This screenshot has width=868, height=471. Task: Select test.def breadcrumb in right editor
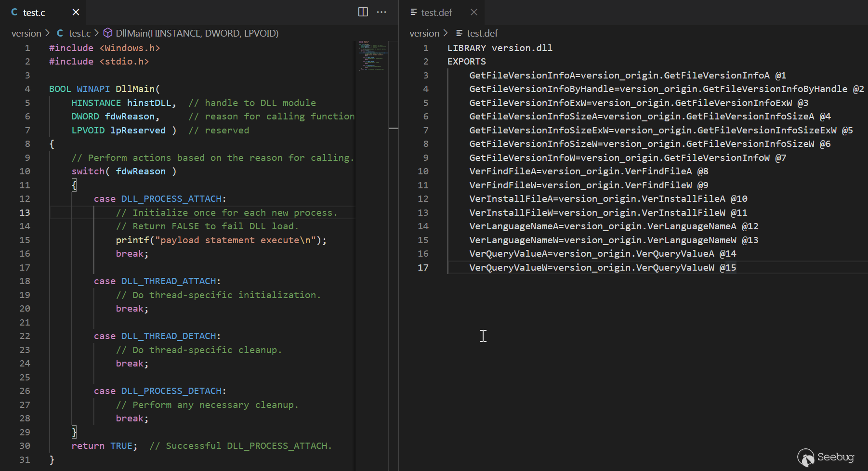482,33
